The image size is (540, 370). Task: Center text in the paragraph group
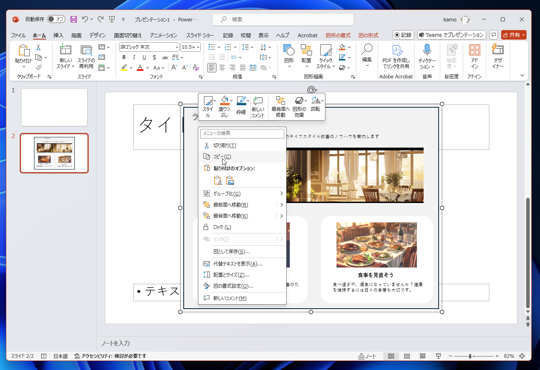(222, 68)
